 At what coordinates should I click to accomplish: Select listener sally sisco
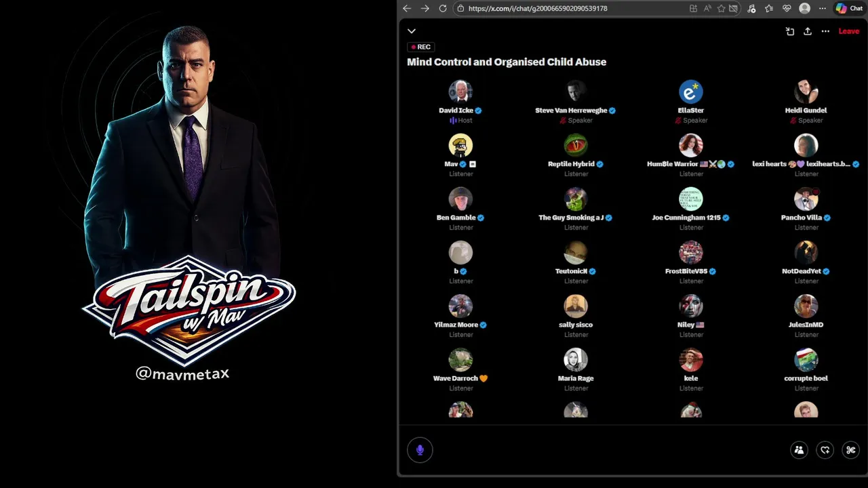click(x=576, y=315)
